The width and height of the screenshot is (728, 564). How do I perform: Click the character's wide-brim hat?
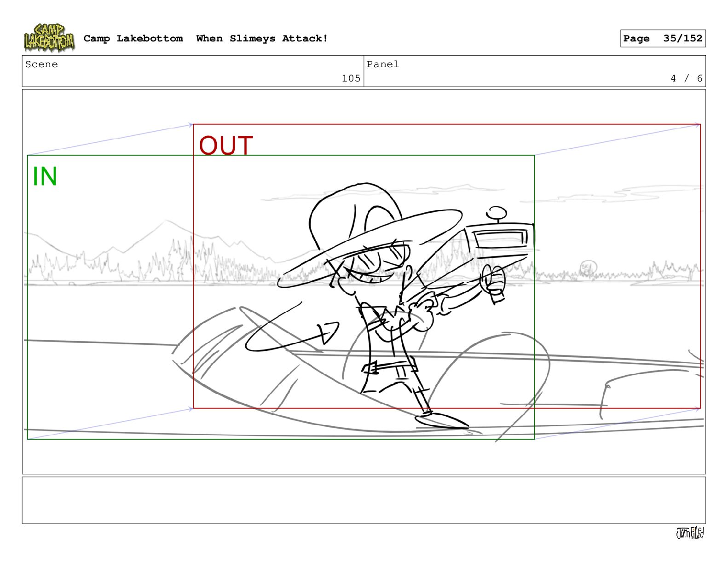click(x=370, y=235)
